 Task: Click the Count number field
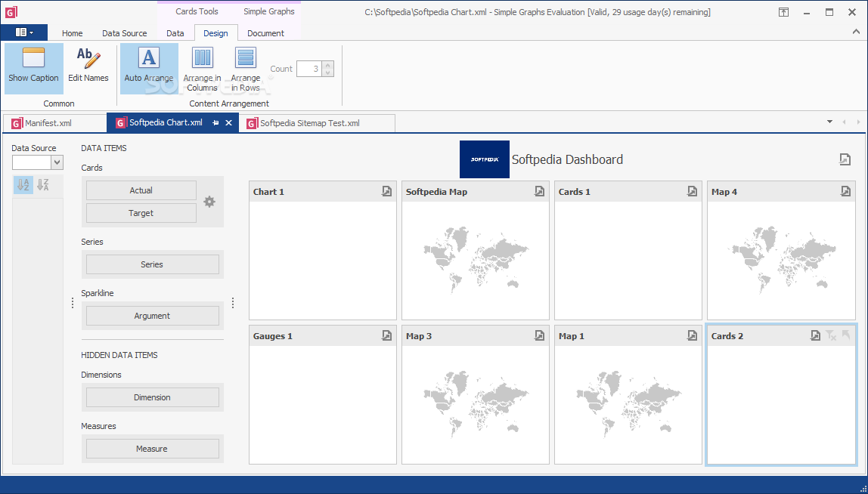[x=309, y=69]
